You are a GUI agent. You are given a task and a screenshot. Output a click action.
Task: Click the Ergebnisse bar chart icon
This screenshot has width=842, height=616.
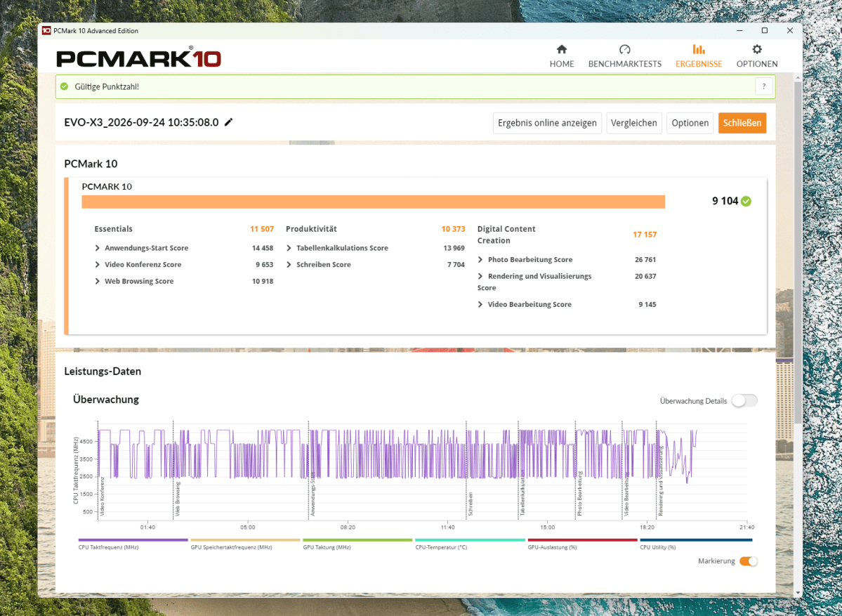(x=699, y=49)
